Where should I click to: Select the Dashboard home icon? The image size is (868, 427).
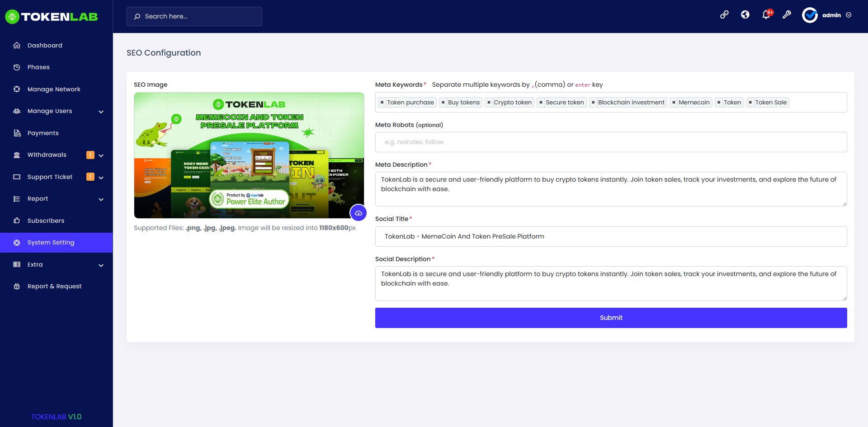coord(17,45)
